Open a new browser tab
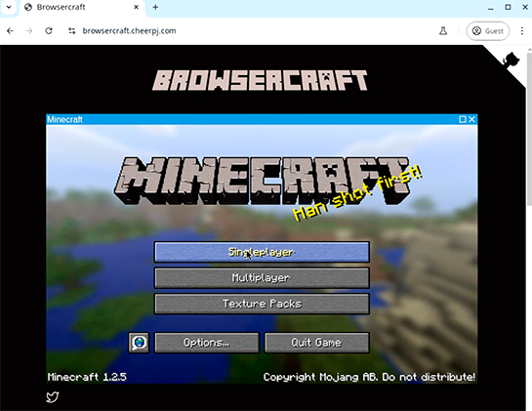This screenshot has height=411, width=532. pyautogui.click(x=155, y=7)
